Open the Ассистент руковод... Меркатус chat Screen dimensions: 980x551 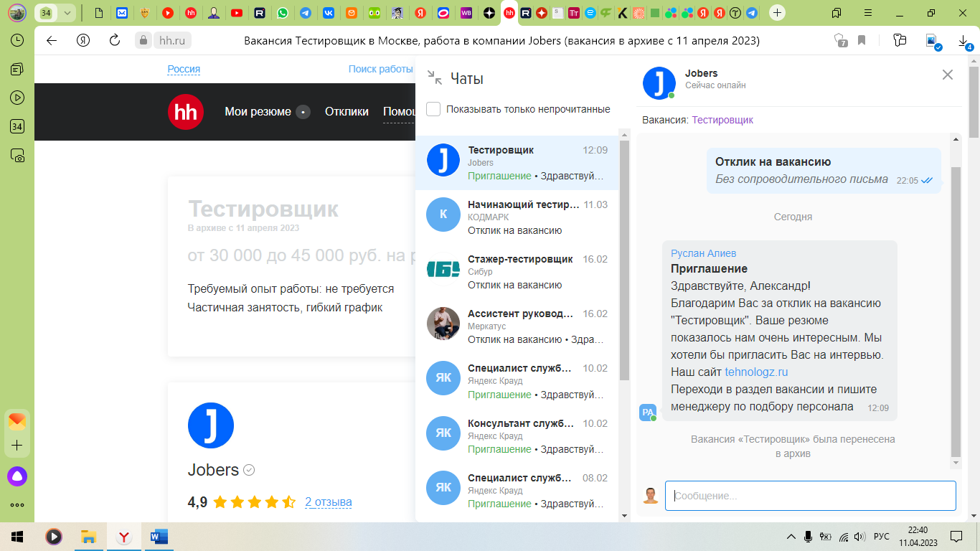(x=517, y=326)
